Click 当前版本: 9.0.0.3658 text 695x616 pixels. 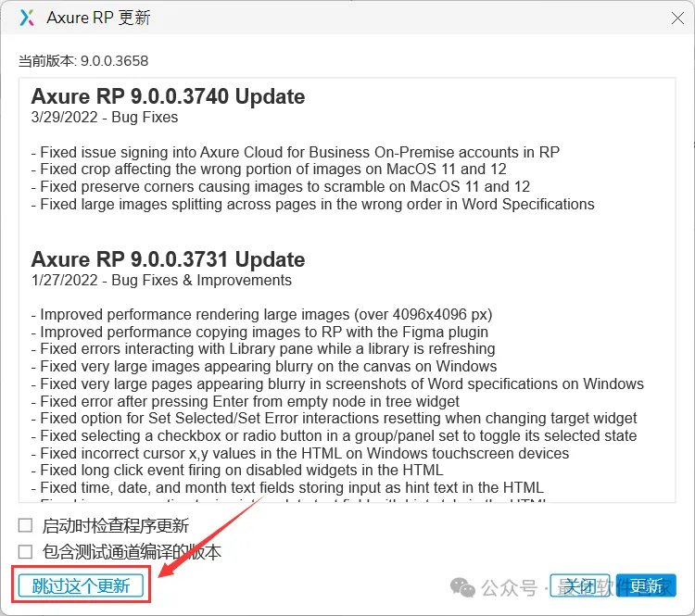83,61
